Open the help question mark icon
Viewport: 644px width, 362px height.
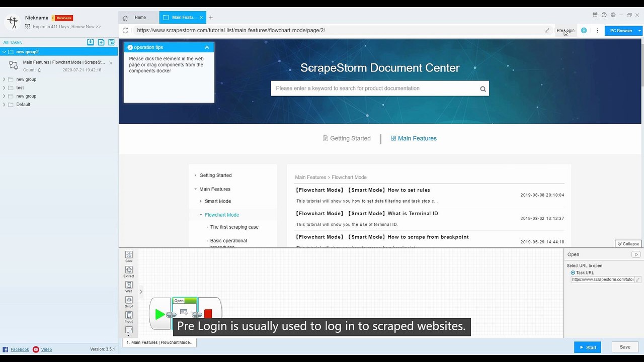[x=604, y=15]
